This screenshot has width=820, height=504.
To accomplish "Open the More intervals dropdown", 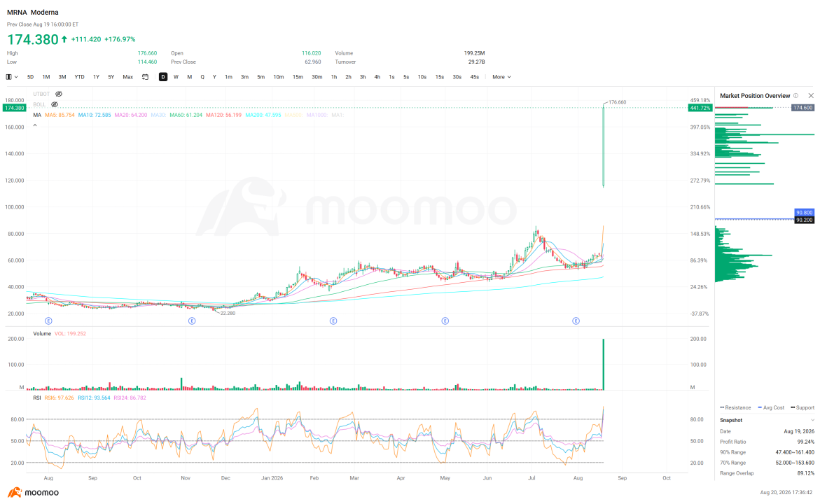I will [x=501, y=77].
